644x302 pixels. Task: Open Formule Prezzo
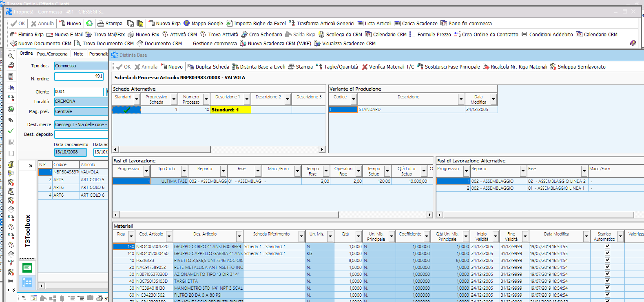pos(430,34)
